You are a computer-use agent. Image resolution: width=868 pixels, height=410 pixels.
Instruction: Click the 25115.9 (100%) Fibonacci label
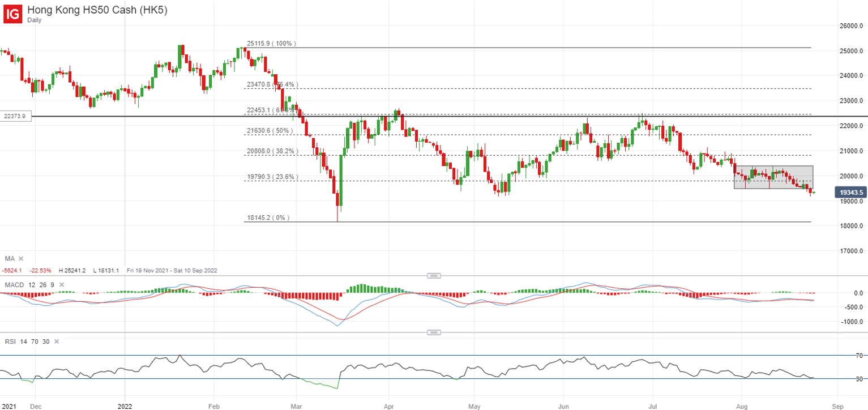(271, 44)
